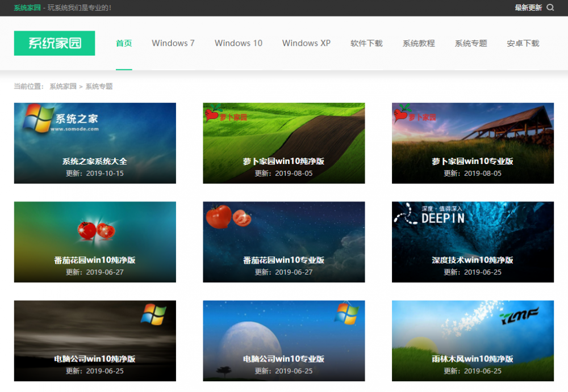The height and width of the screenshot is (392, 568).
Task: Open the Windows 7 menu item
Action: tap(173, 43)
